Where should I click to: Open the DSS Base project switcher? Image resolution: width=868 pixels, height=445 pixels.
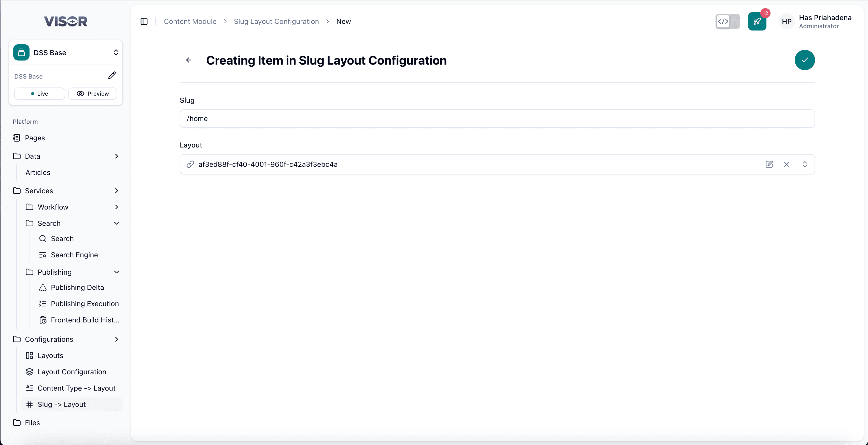click(x=66, y=52)
